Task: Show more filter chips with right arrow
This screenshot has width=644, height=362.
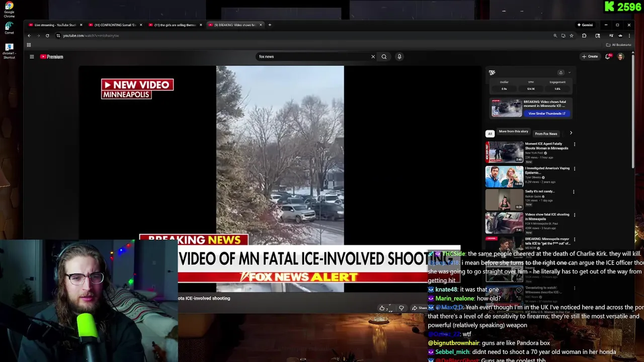Action: tap(571, 133)
